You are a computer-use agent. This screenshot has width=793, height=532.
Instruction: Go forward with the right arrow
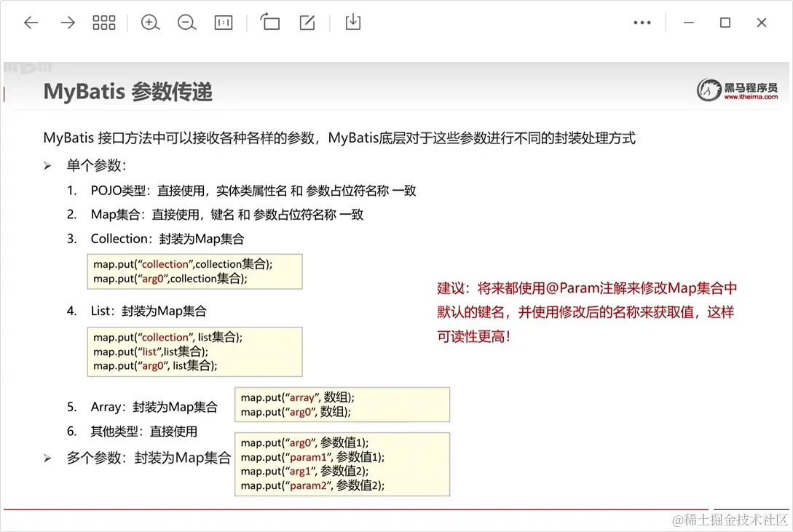point(67,23)
